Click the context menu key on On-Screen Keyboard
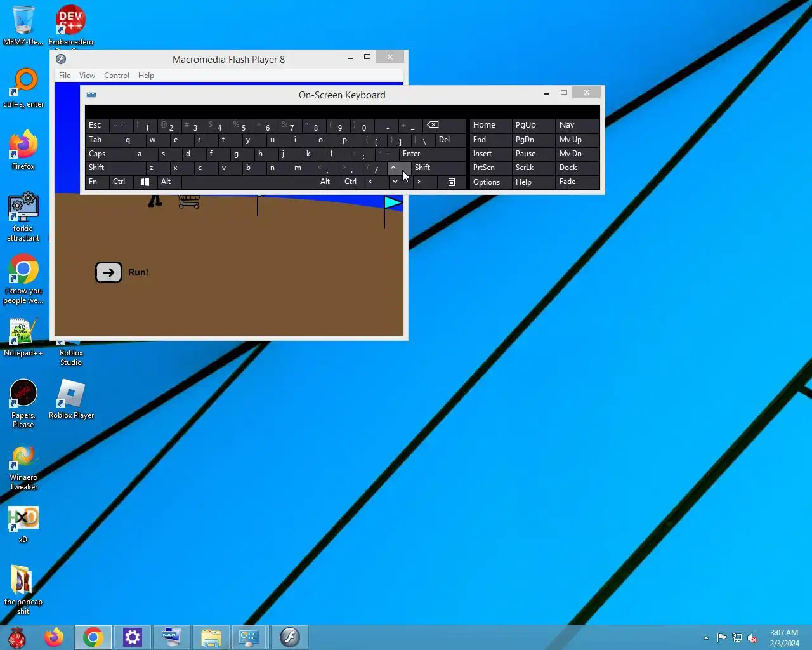Viewport: 812px width, 650px height. point(452,182)
